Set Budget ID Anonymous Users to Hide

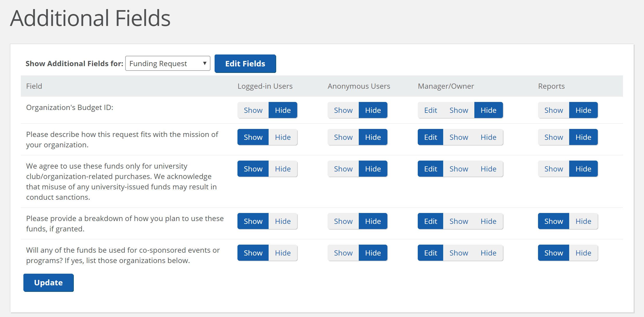click(x=373, y=110)
